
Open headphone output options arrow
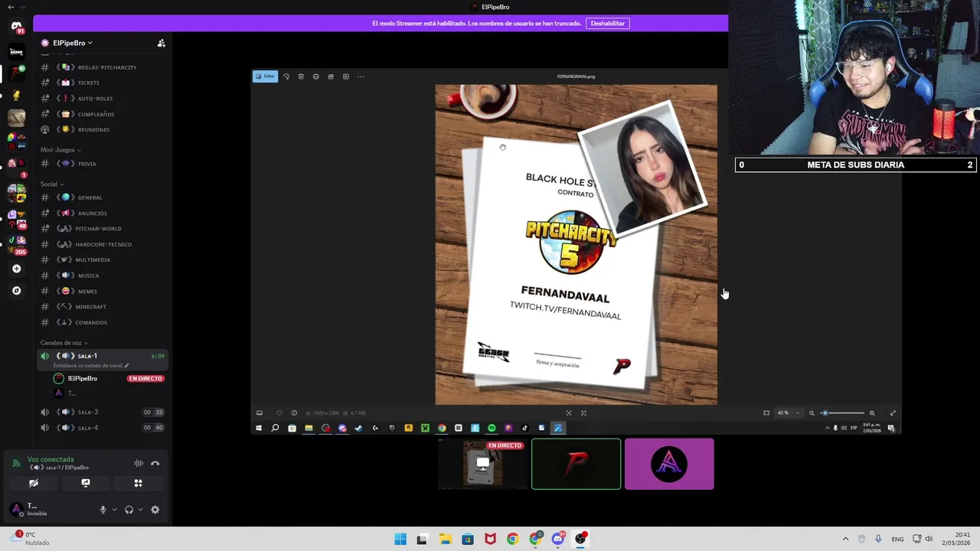pos(140,510)
